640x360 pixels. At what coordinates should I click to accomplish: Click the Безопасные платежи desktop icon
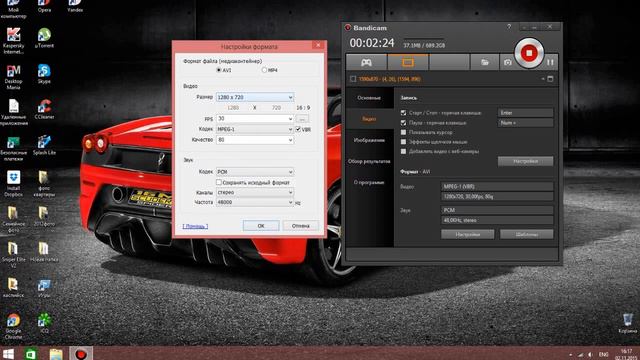point(13,148)
